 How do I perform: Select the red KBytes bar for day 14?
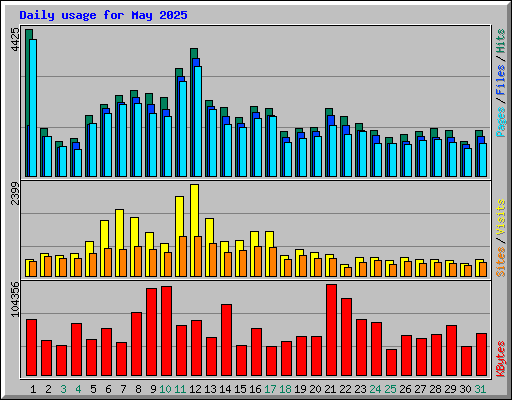(x=227, y=340)
